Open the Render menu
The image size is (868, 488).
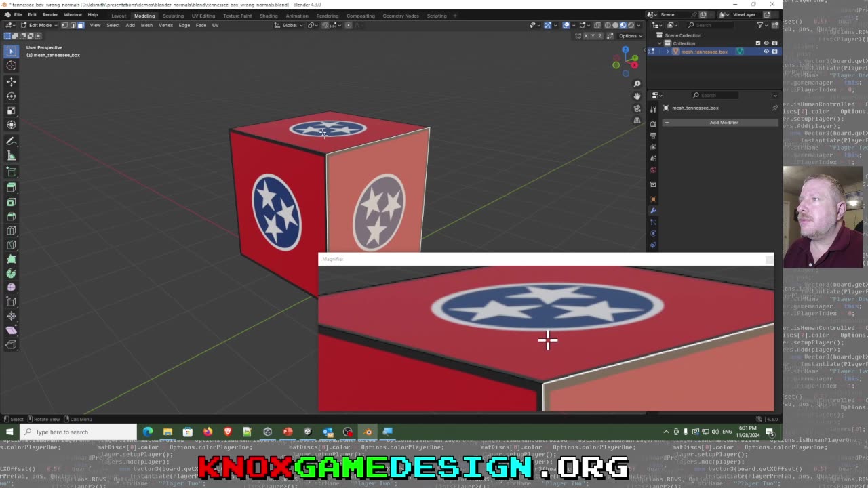(50, 15)
